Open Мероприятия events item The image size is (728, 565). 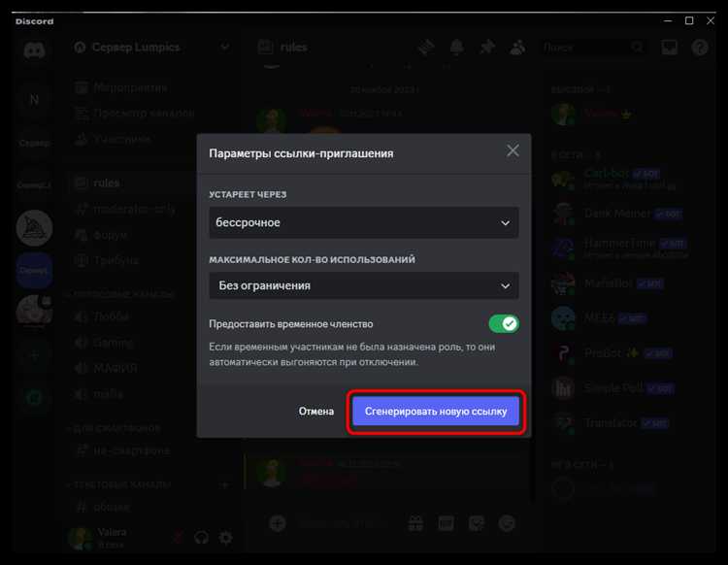(121, 87)
